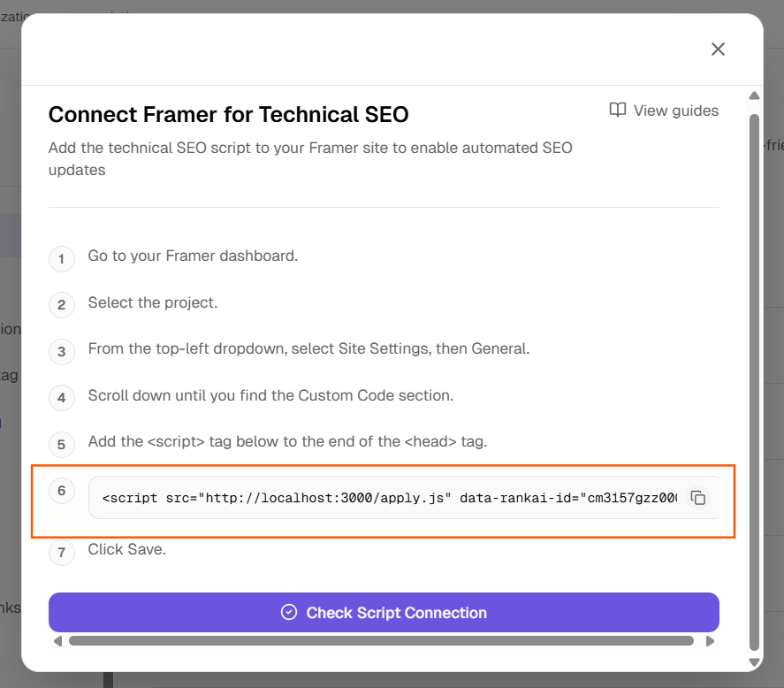Click the horizontal scrollbar right arrow
The height and width of the screenshot is (688, 784).
coord(710,641)
